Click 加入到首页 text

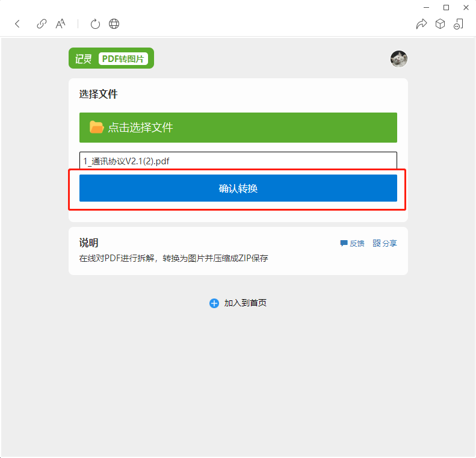click(246, 303)
